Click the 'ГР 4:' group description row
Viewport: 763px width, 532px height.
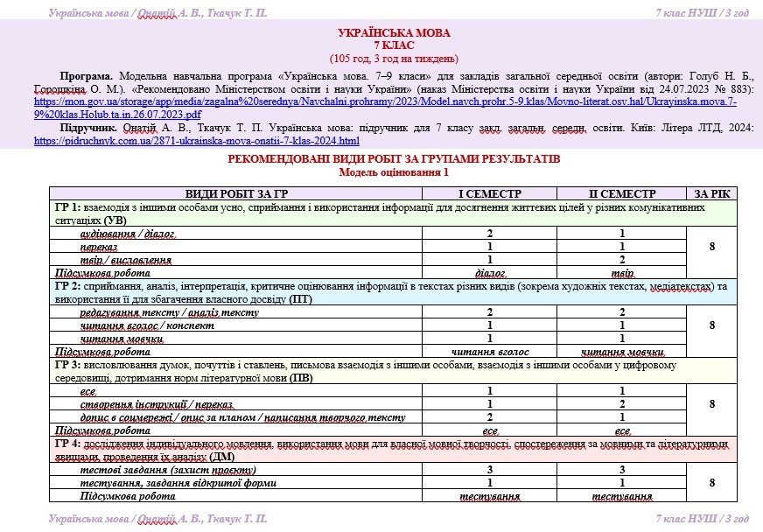coord(393,451)
